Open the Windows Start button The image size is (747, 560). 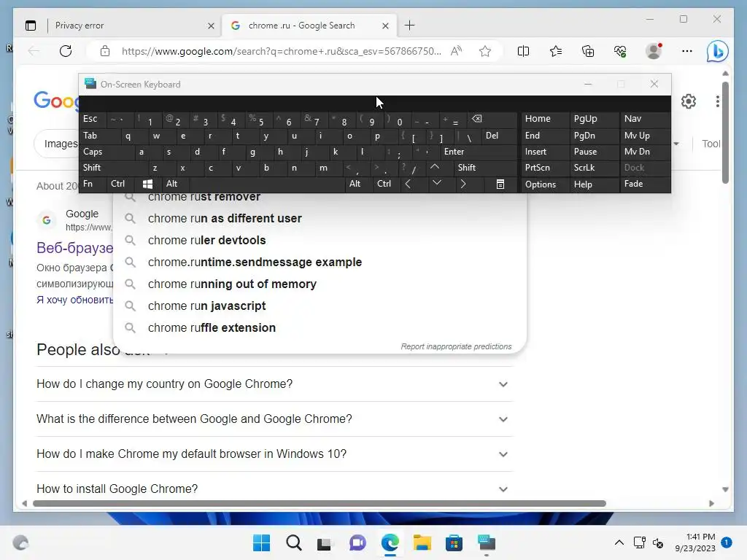point(261,542)
